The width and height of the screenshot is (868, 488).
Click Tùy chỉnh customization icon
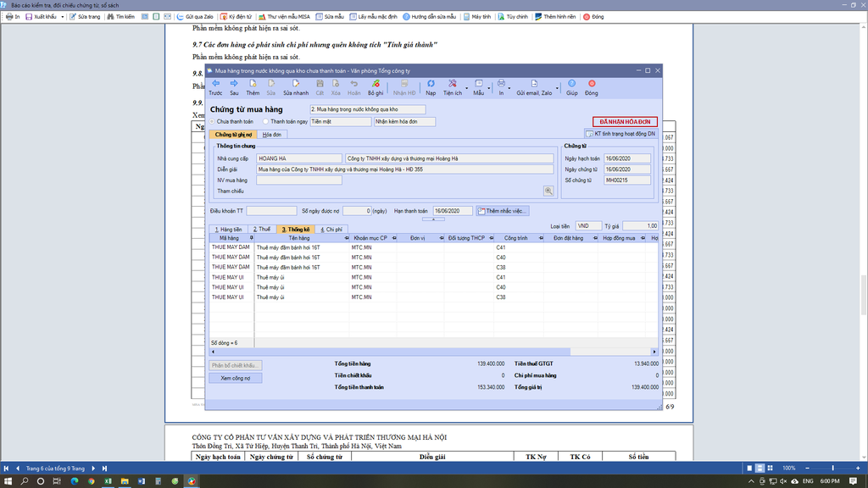tap(513, 17)
